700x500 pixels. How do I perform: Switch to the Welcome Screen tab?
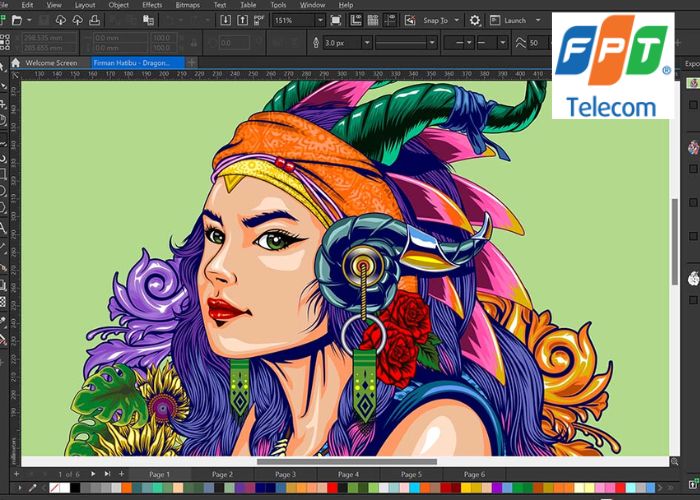pos(51,62)
